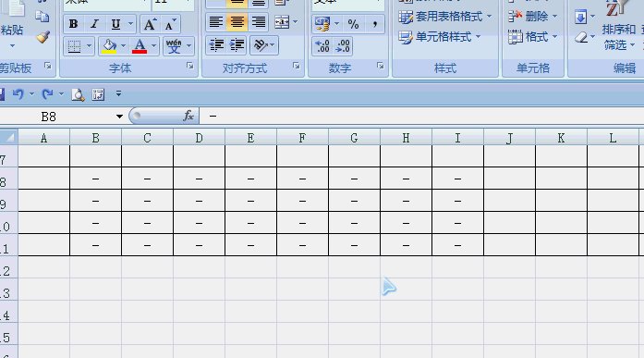The height and width of the screenshot is (358, 644).
Task: Apply red font color to cell
Action: point(140,46)
